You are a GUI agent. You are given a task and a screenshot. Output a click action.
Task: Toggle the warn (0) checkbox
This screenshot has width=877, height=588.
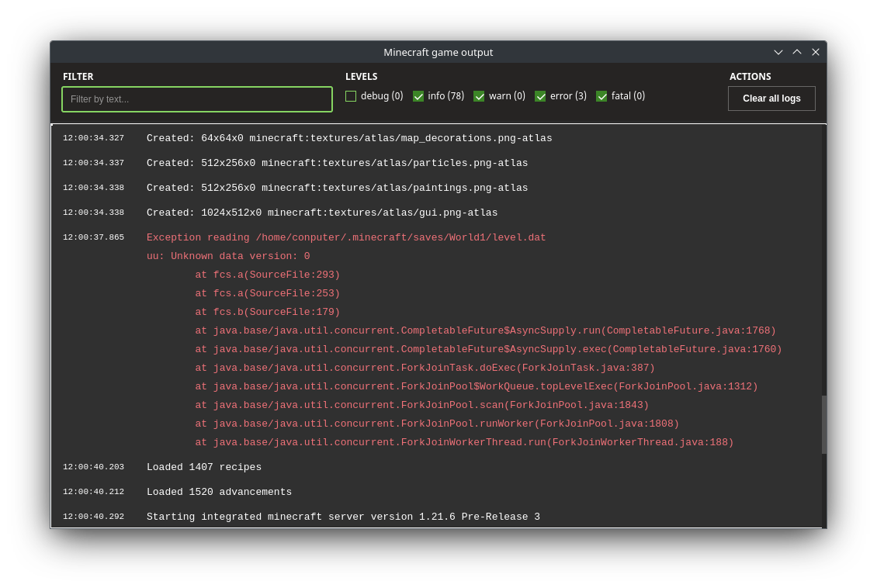click(479, 96)
